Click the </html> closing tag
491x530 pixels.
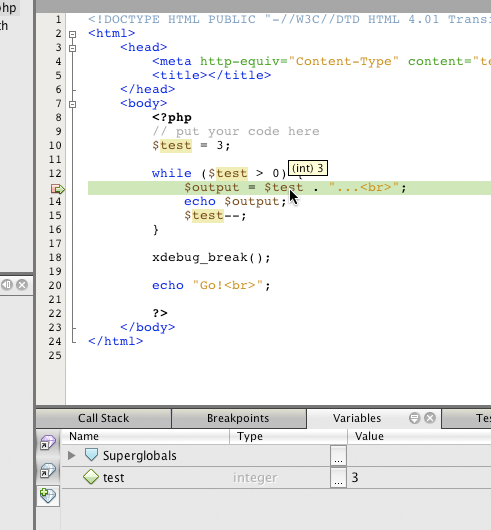(116, 341)
